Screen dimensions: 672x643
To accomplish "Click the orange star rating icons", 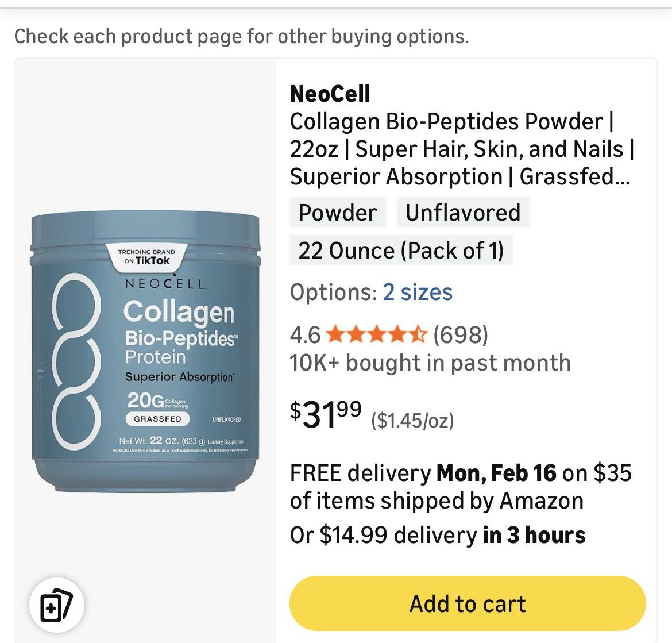I will (x=376, y=334).
